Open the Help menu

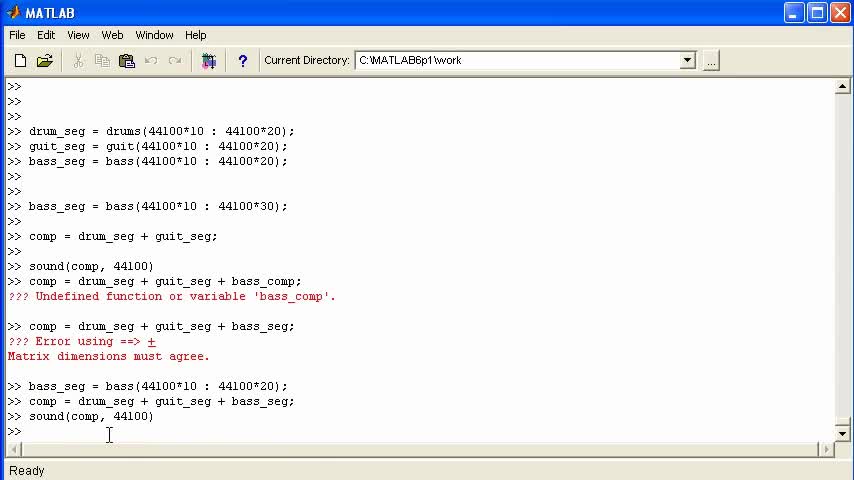[195, 35]
